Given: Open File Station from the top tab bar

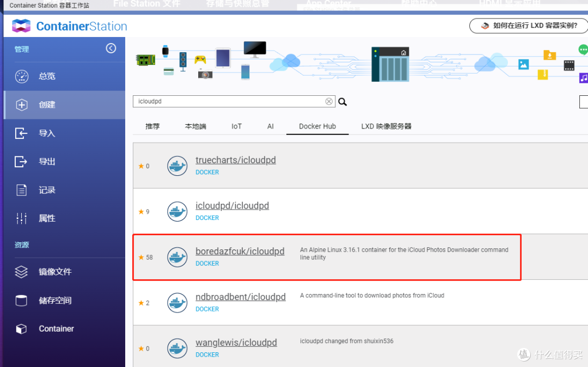Looking at the screenshot, I should (146, 4).
